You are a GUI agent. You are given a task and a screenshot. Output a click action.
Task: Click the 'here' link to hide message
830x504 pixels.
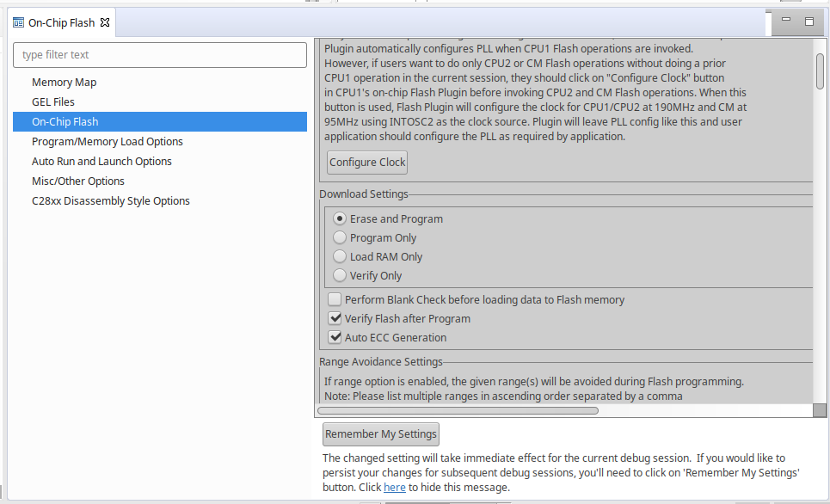pos(394,488)
